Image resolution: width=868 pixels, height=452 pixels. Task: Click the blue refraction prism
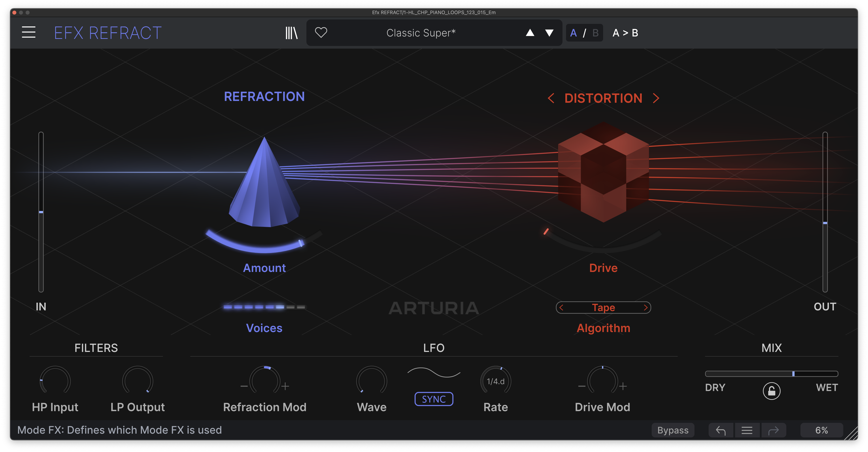pos(264,182)
